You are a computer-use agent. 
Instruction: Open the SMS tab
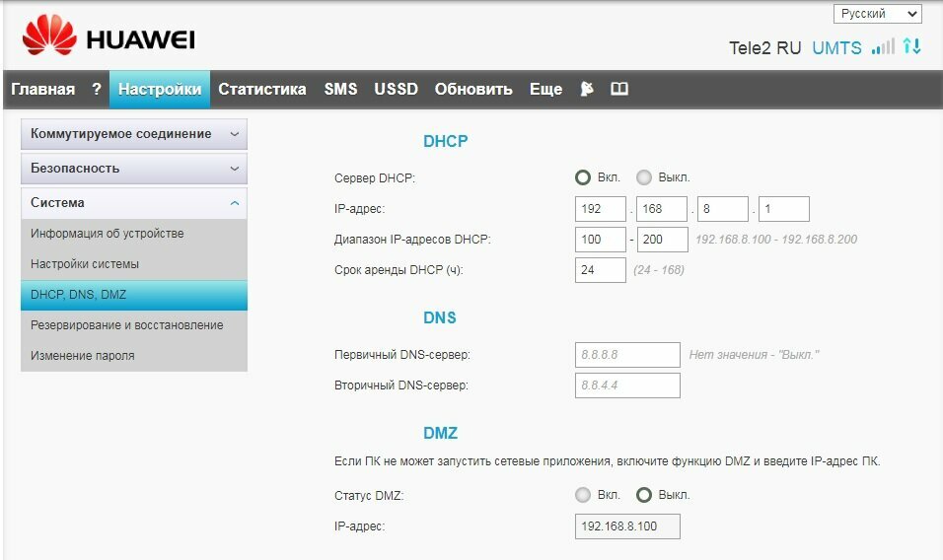341,89
